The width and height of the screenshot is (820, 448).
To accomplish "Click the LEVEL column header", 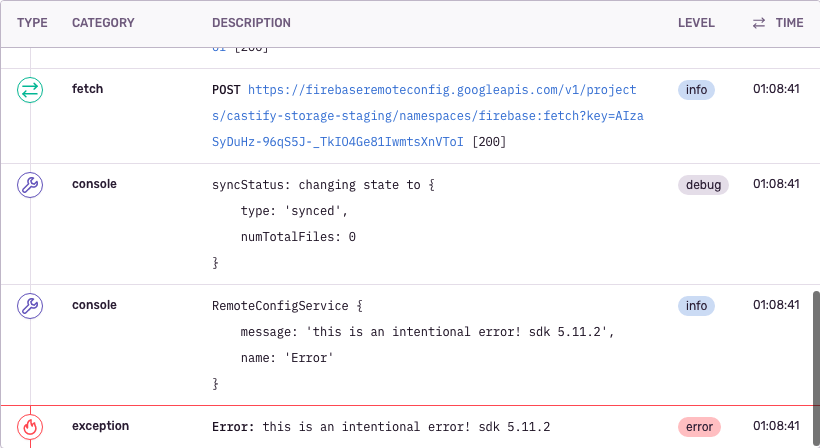I will click(x=696, y=23).
